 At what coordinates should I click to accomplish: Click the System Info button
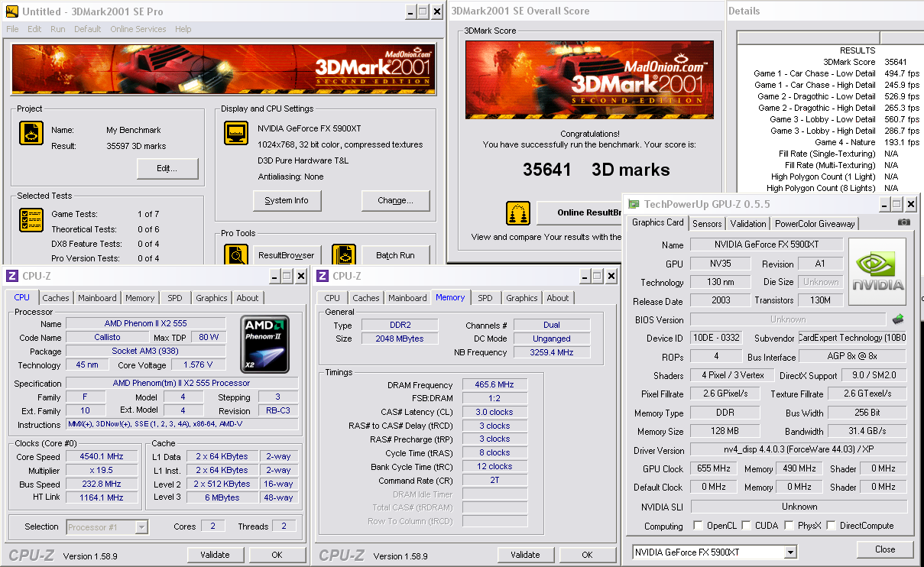(287, 200)
